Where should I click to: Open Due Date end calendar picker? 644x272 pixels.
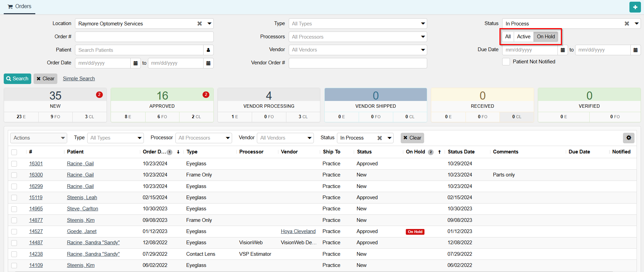click(636, 50)
